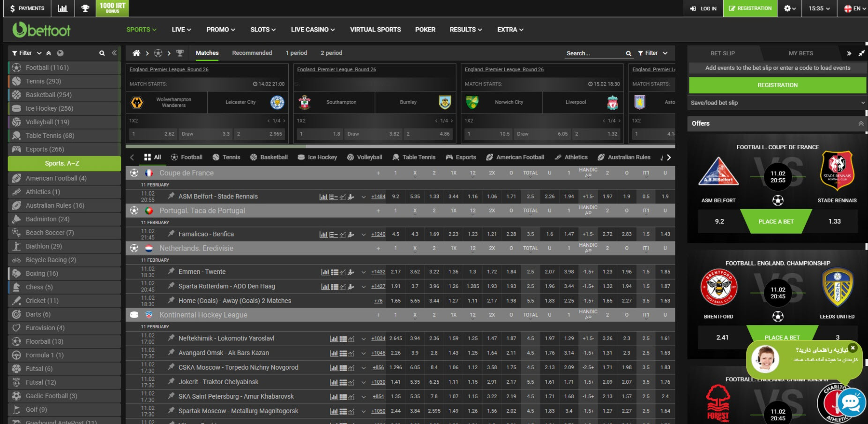Select the Tennis sport filter tab
This screenshot has height=424, width=868.
click(x=226, y=157)
